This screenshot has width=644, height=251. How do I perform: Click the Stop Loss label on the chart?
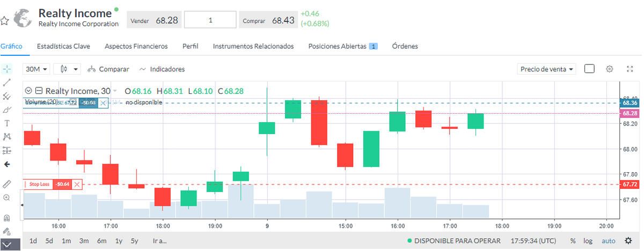[x=39, y=184]
